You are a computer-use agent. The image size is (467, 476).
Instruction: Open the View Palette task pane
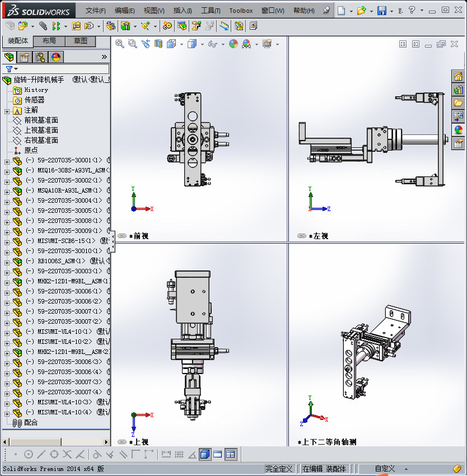pos(458,116)
